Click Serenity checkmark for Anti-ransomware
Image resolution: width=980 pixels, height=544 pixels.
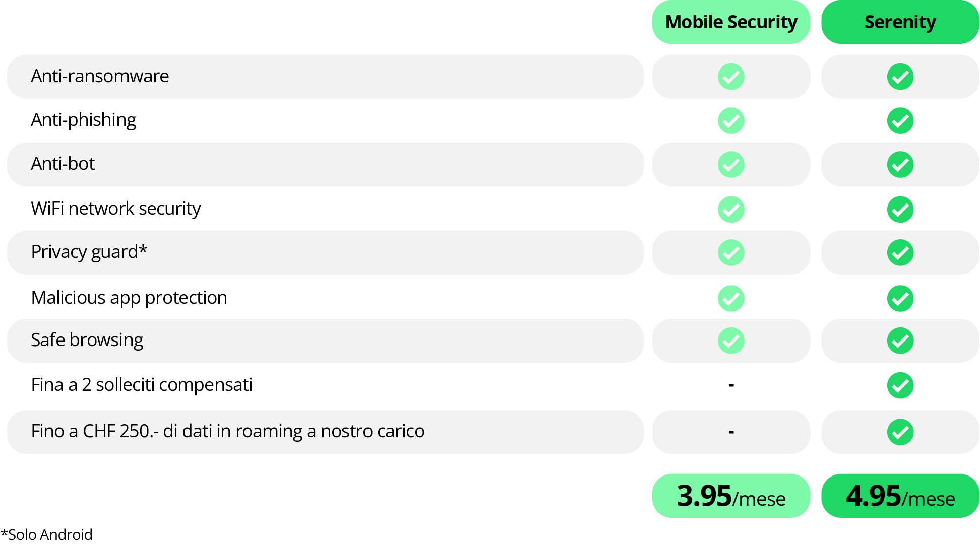(900, 77)
